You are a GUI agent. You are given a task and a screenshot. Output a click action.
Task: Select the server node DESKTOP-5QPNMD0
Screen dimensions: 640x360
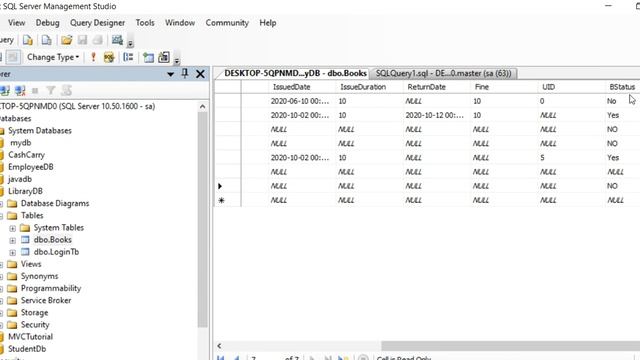pos(78,107)
